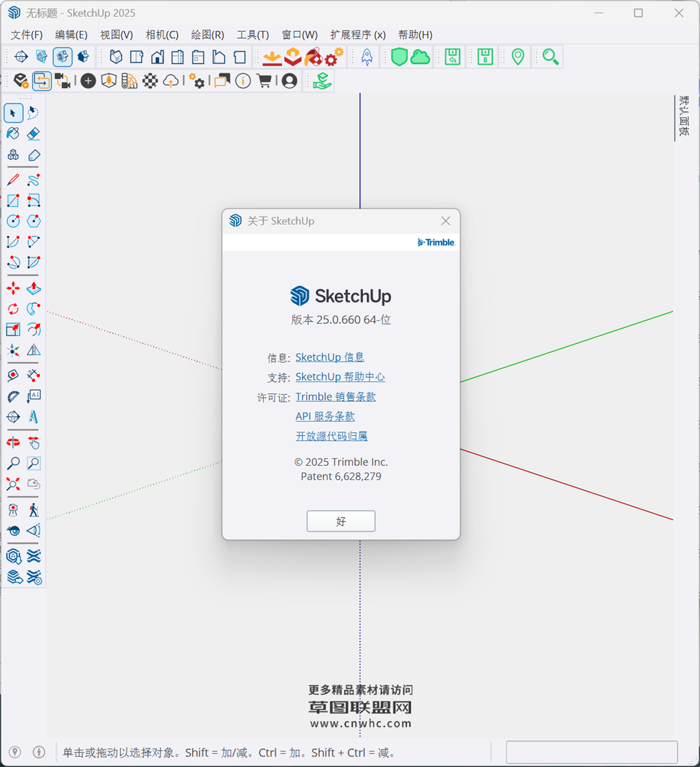Open Extension Manager red gears icon

(334, 57)
